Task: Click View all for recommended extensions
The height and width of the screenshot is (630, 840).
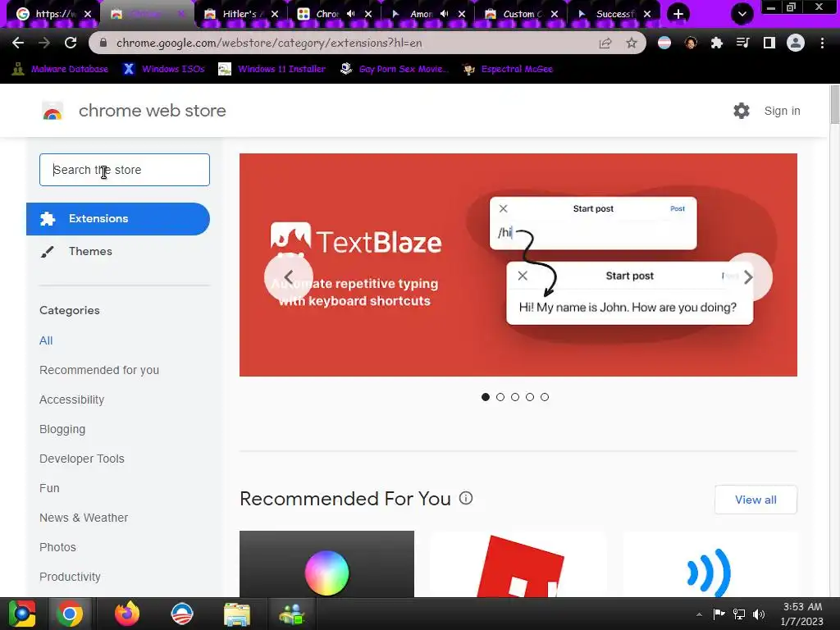Action: pos(756,500)
